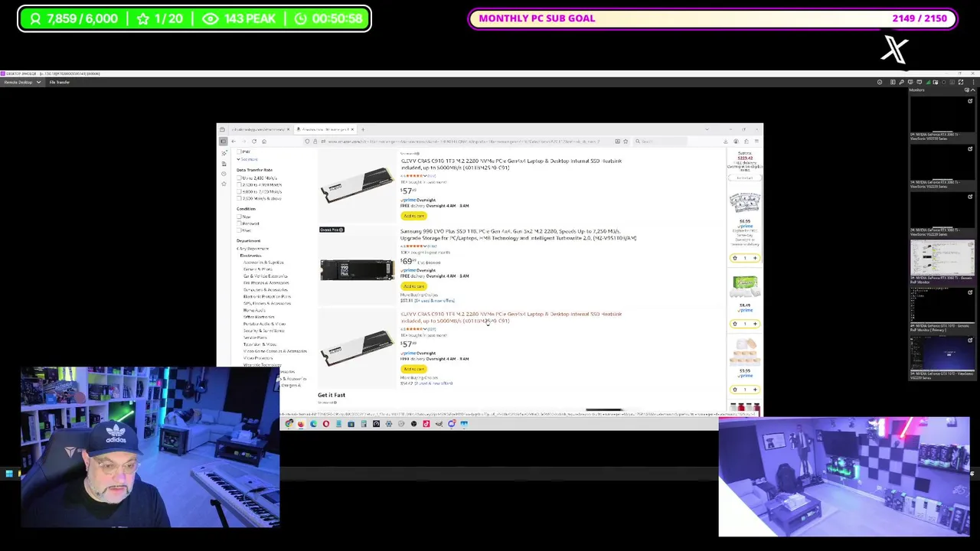Open the Remote Desktop tab
Screen dimensions: 980x551
[x=21, y=82]
